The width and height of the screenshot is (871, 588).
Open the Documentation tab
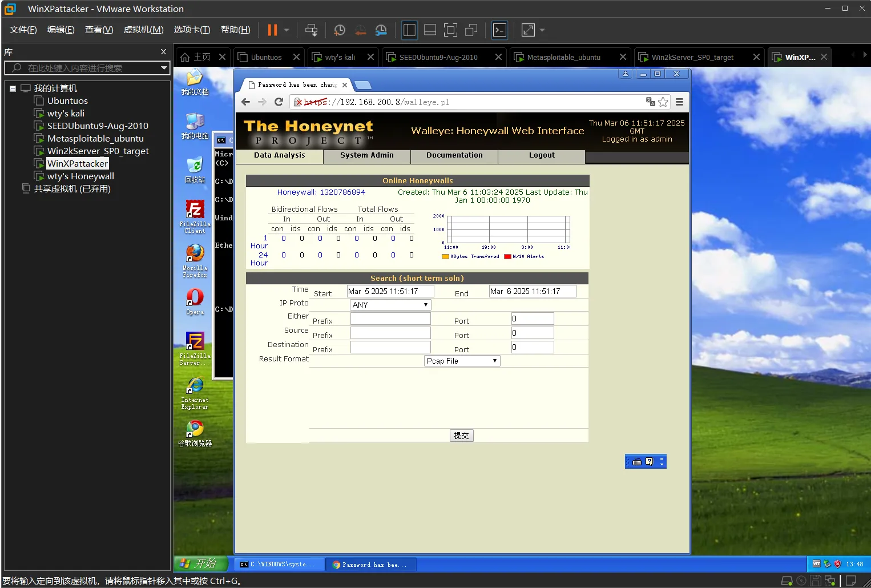[x=454, y=155]
